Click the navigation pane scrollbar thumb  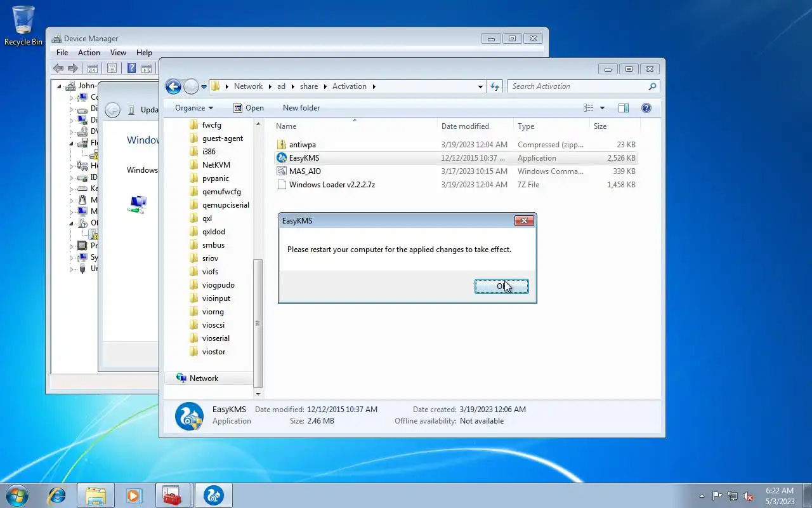258,323
